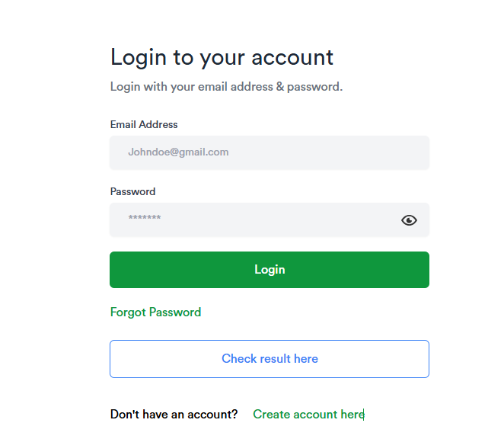Follow the Create account here link

coord(308,414)
